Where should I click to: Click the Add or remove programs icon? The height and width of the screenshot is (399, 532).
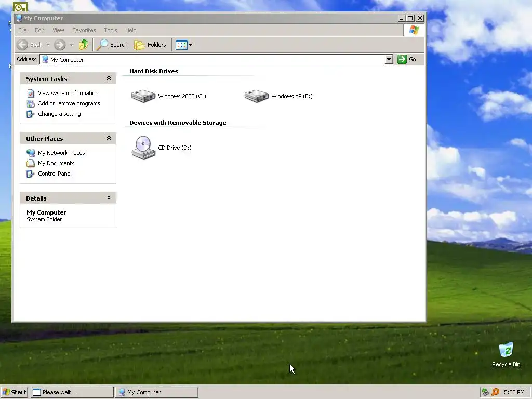pyautogui.click(x=31, y=104)
